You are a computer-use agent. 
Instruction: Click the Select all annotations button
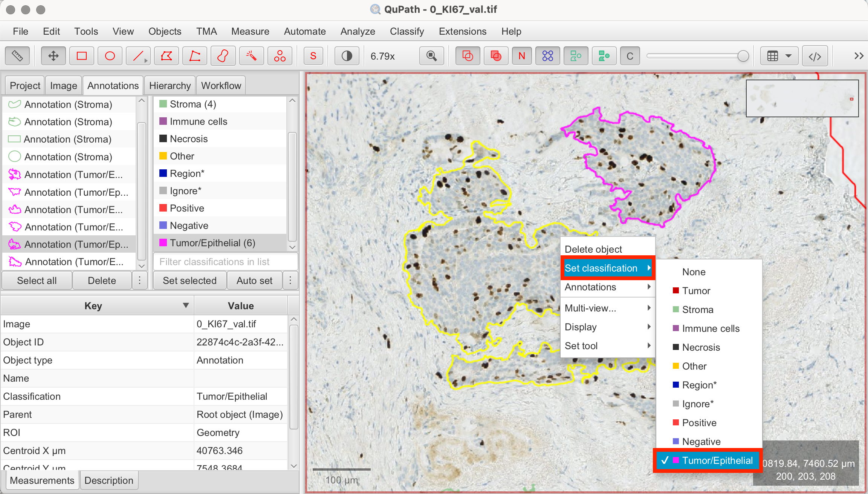[37, 280]
